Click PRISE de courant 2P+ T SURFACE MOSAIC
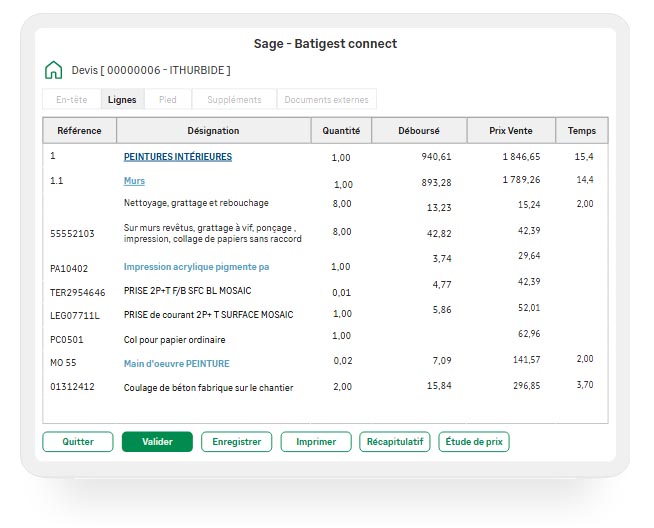The image size is (654, 528). [209, 315]
